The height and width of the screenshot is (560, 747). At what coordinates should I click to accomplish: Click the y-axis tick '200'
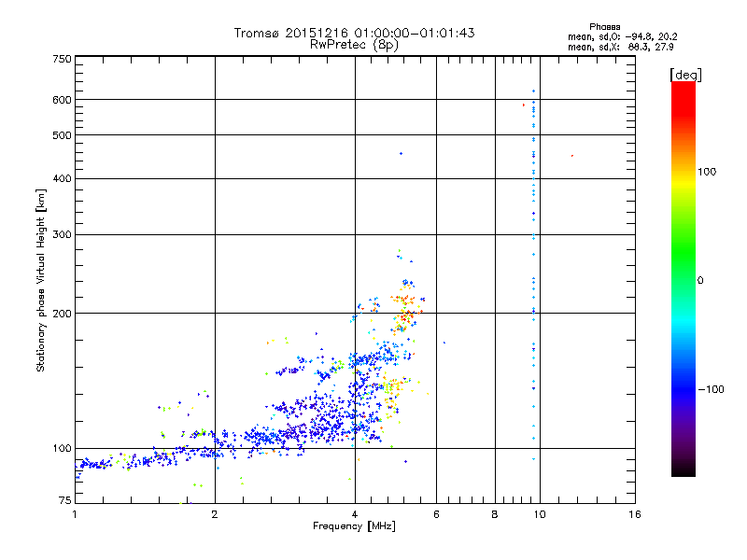pyautogui.click(x=62, y=314)
